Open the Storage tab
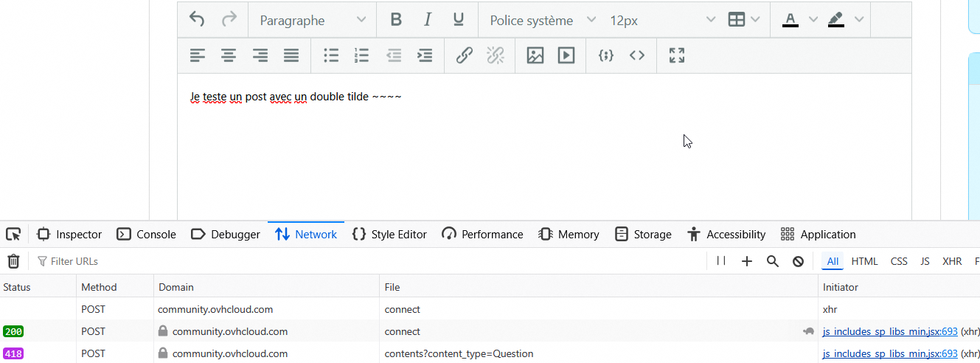The height and width of the screenshot is (363, 980). coord(643,235)
